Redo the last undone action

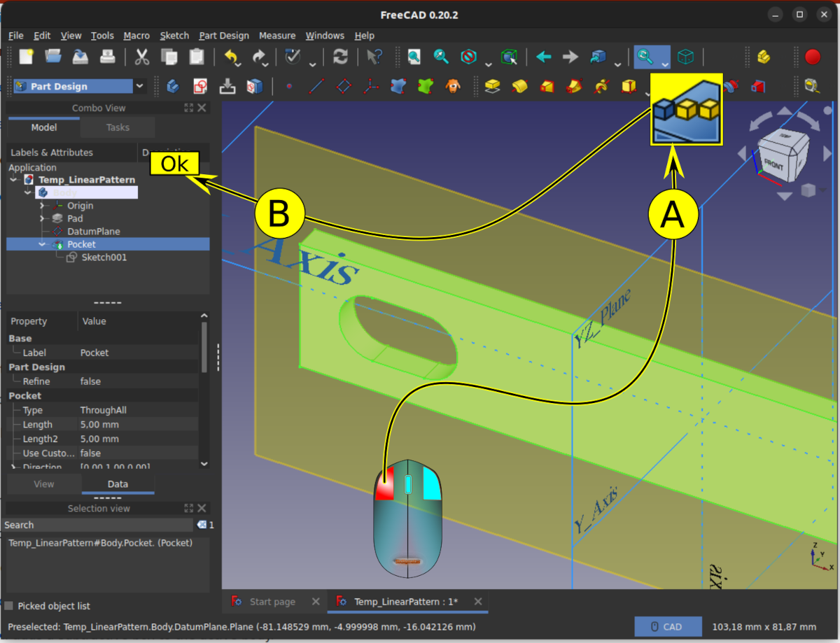click(x=259, y=57)
